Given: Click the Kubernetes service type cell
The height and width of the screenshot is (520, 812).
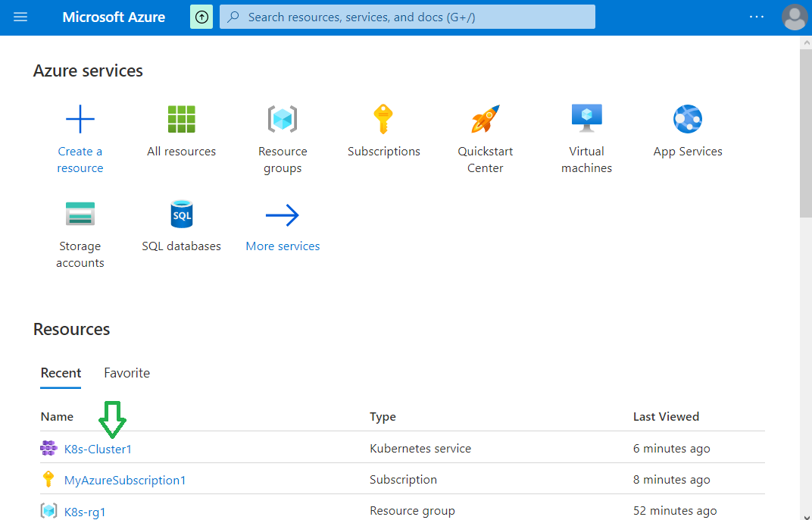Looking at the screenshot, I should pos(420,449).
